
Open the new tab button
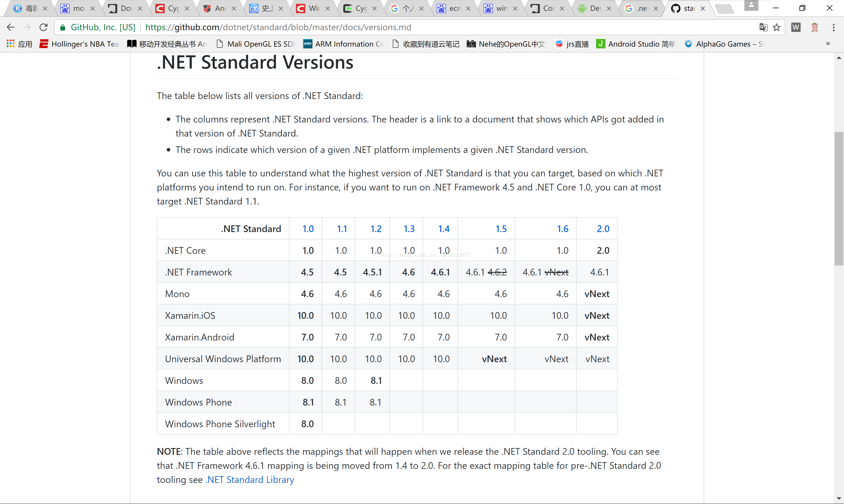tap(724, 8)
